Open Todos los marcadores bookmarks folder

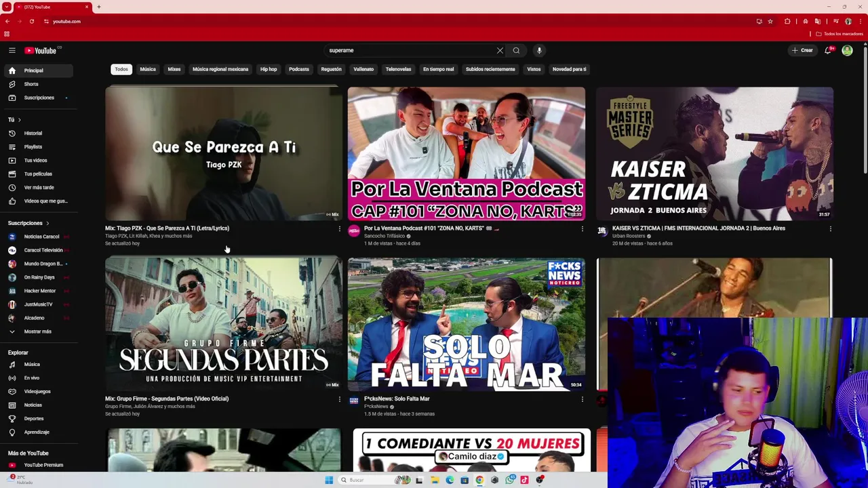click(840, 34)
